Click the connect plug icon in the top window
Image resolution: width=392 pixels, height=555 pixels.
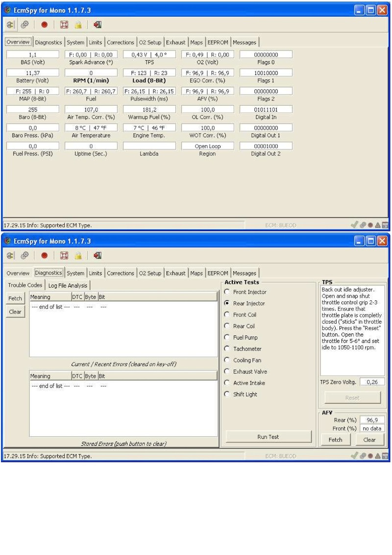pyautogui.click(x=11, y=25)
